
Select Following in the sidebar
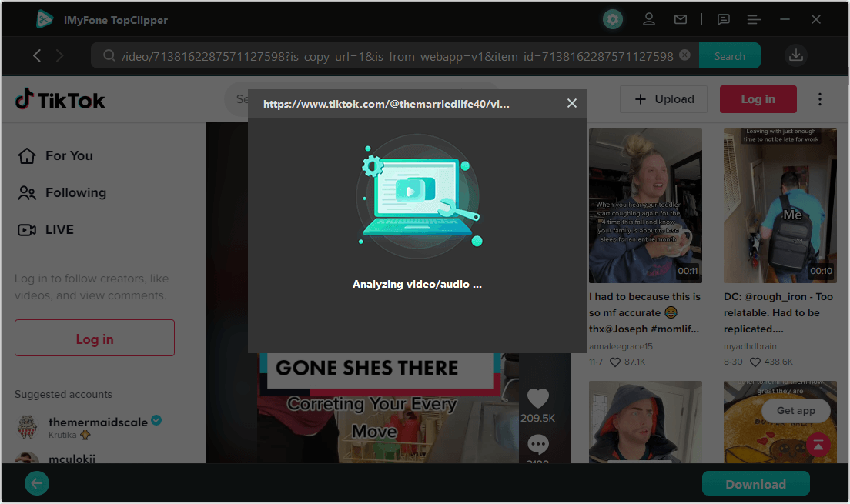75,193
